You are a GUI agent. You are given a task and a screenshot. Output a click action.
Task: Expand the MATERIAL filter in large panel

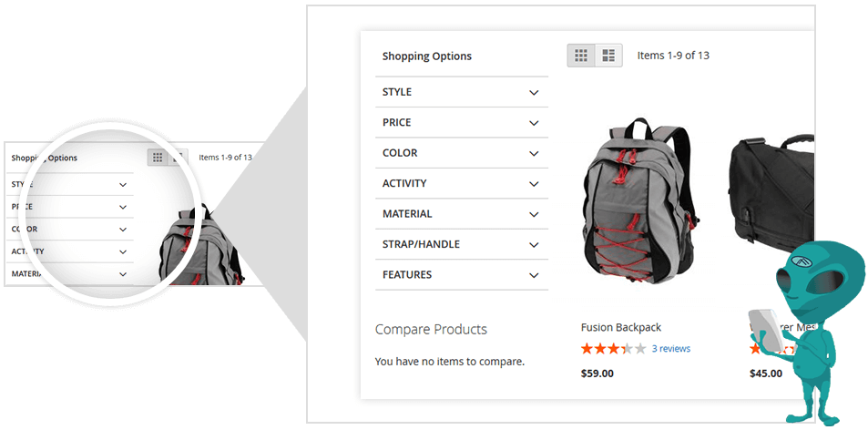click(x=462, y=213)
